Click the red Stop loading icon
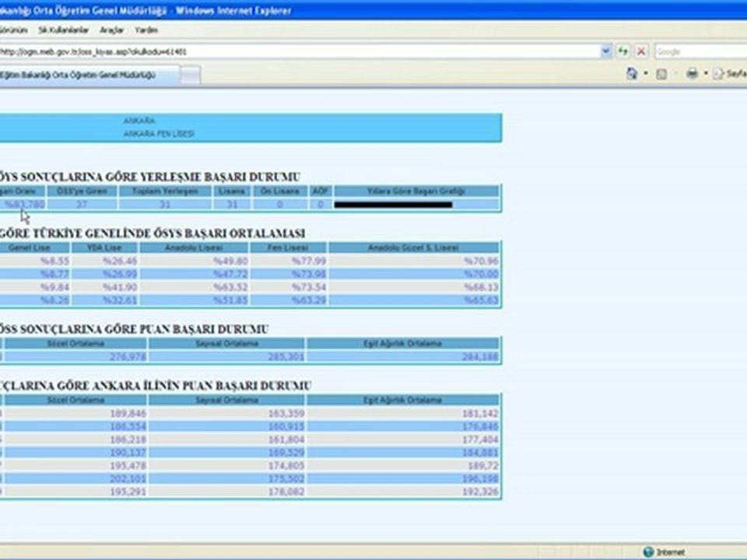This screenshot has height=560, width=747. coord(641,51)
